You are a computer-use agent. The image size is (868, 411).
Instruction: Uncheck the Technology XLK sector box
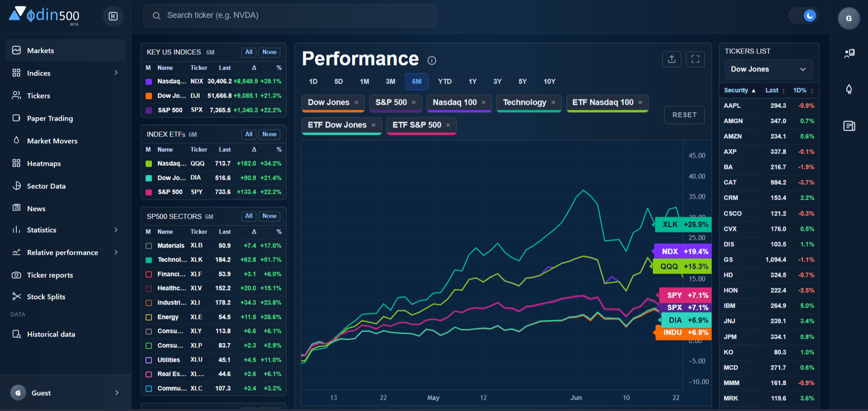pos(148,260)
